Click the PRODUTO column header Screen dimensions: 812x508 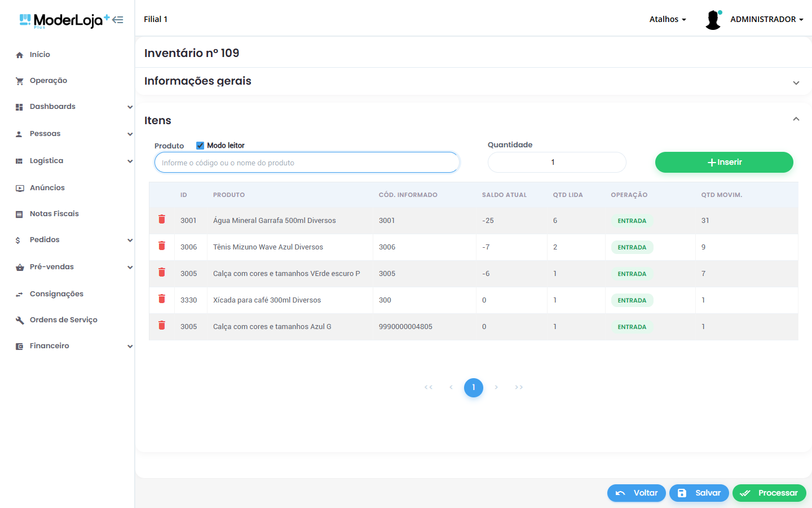point(229,195)
